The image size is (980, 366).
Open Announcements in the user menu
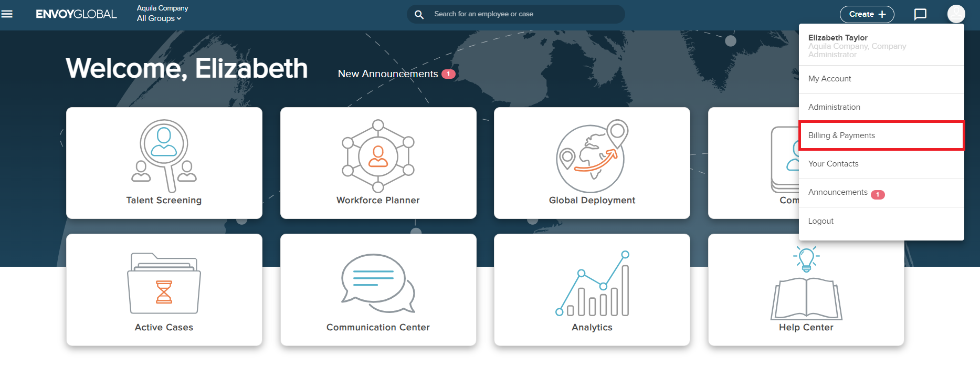(838, 192)
